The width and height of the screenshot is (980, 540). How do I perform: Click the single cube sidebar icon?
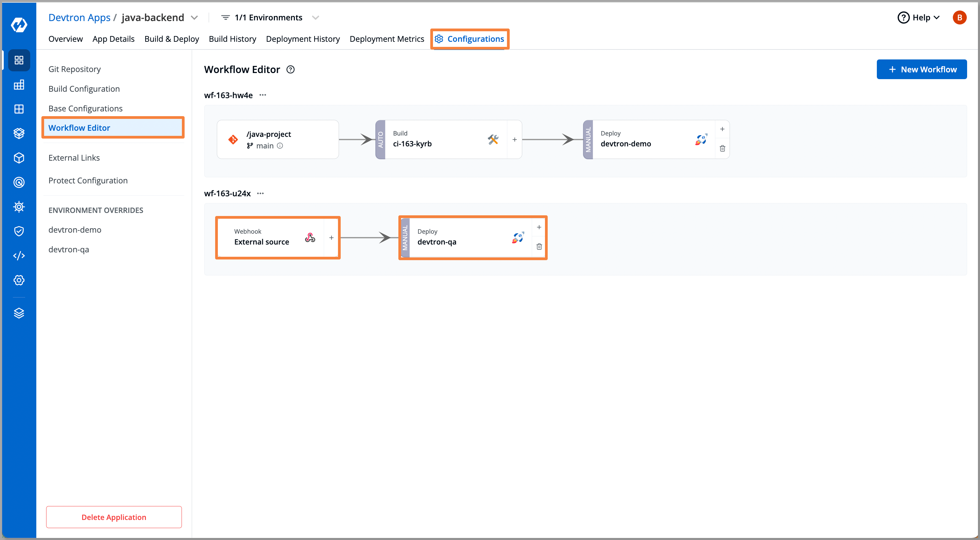pyautogui.click(x=19, y=158)
